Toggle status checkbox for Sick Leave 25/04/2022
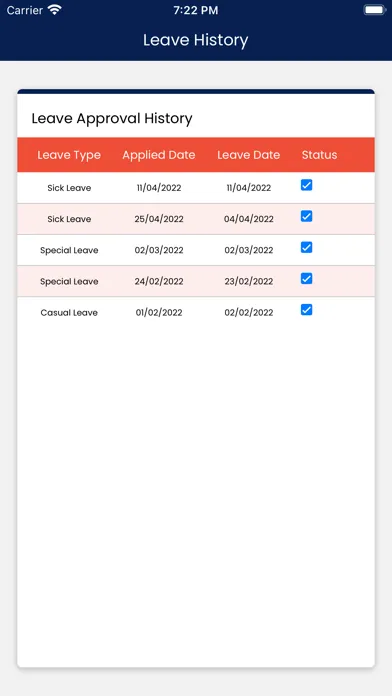The width and height of the screenshot is (392, 696). [x=306, y=216]
